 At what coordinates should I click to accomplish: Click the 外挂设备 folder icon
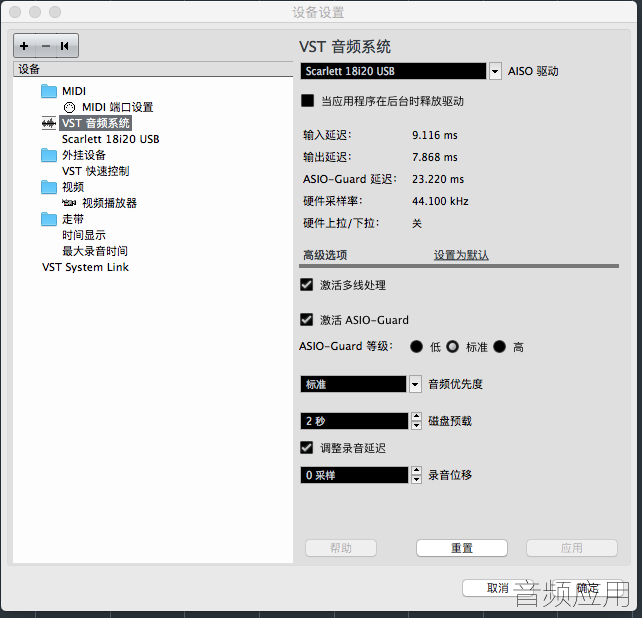tap(49, 155)
